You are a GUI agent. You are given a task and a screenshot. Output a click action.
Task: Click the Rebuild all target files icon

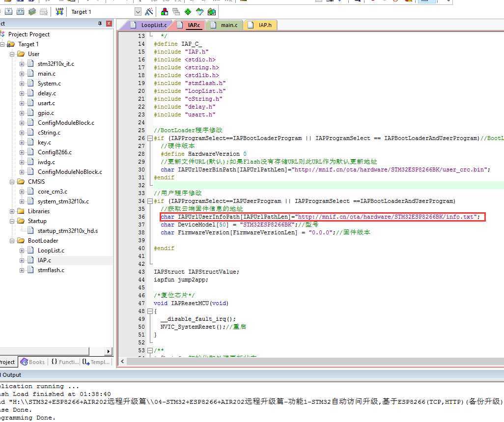pyautogui.click(x=20, y=12)
